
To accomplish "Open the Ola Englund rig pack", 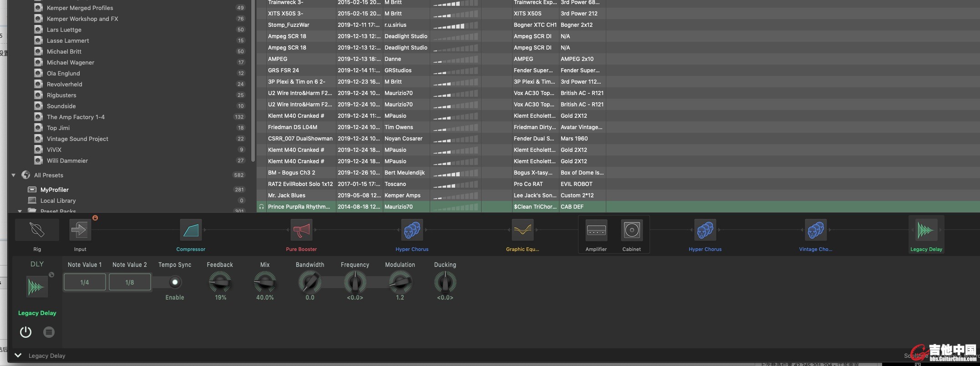I will click(63, 73).
